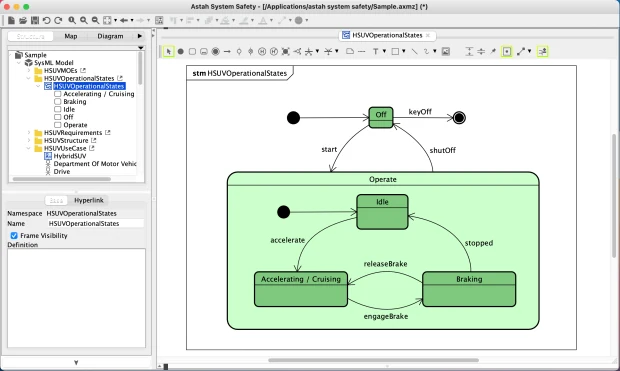This screenshot has width=620, height=371.
Task: Close the HSUVOperationalStates diagram tab
Action: [428, 35]
